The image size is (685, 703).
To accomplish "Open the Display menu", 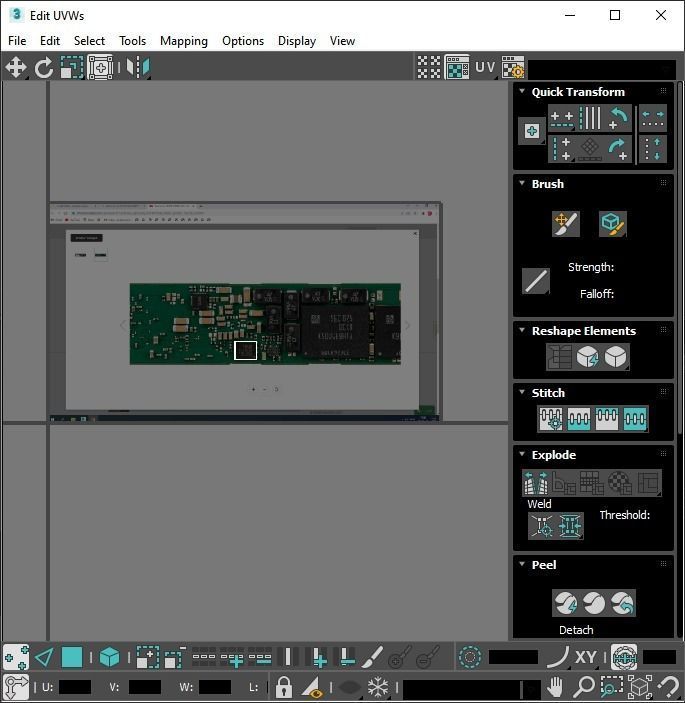I will (x=297, y=41).
